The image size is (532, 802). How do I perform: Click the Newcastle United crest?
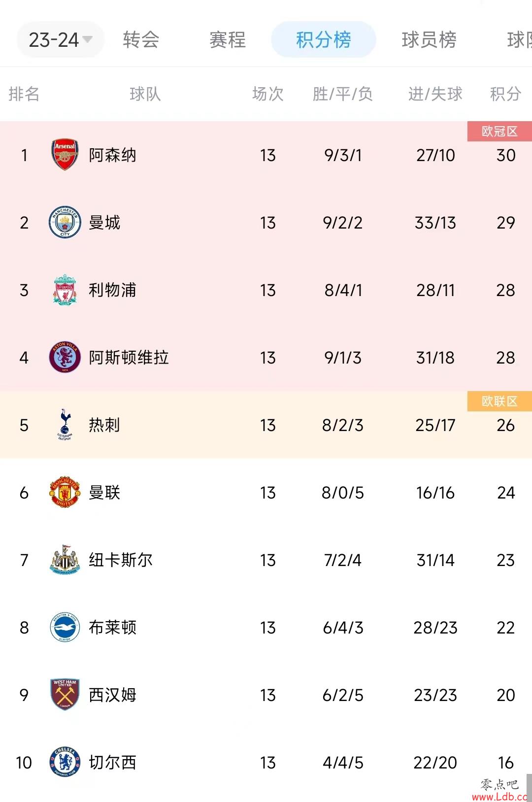click(65, 560)
